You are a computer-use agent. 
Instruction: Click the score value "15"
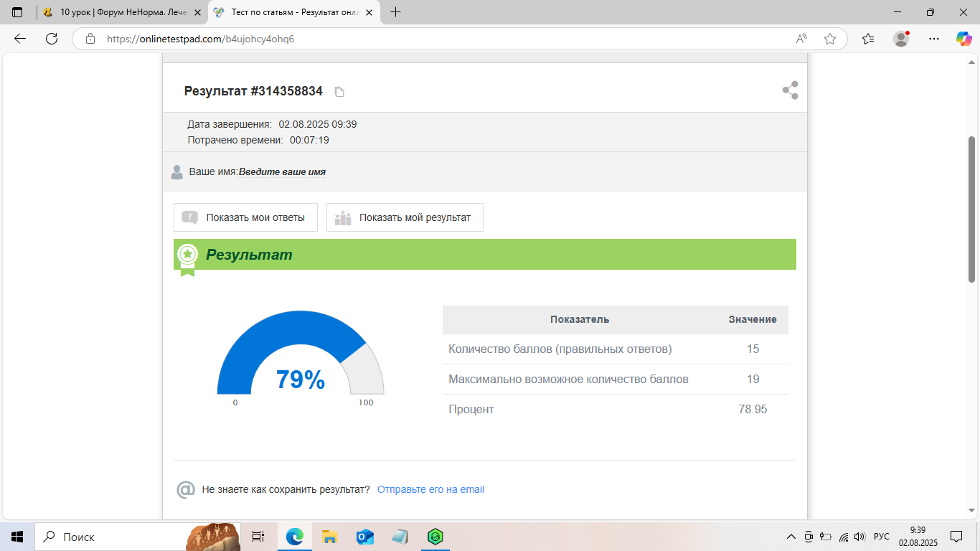click(x=753, y=349)
